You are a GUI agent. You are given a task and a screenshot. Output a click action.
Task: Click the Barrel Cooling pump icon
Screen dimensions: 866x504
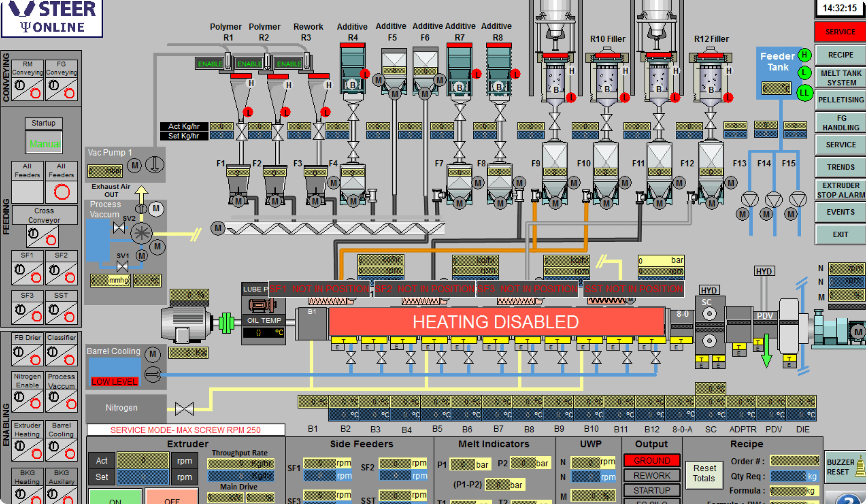153,374
